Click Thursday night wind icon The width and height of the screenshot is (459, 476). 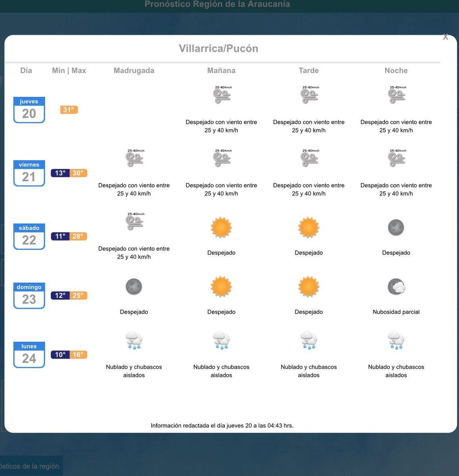tap(397, 95)
